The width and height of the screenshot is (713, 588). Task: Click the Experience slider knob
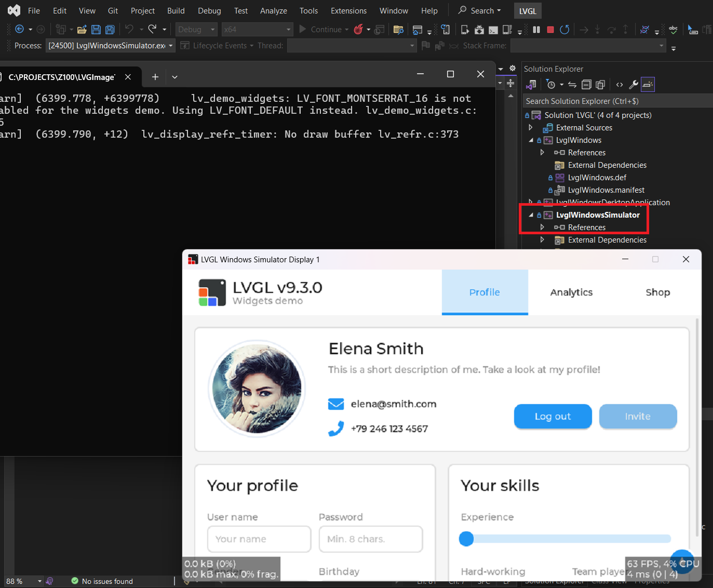[466, 539]
